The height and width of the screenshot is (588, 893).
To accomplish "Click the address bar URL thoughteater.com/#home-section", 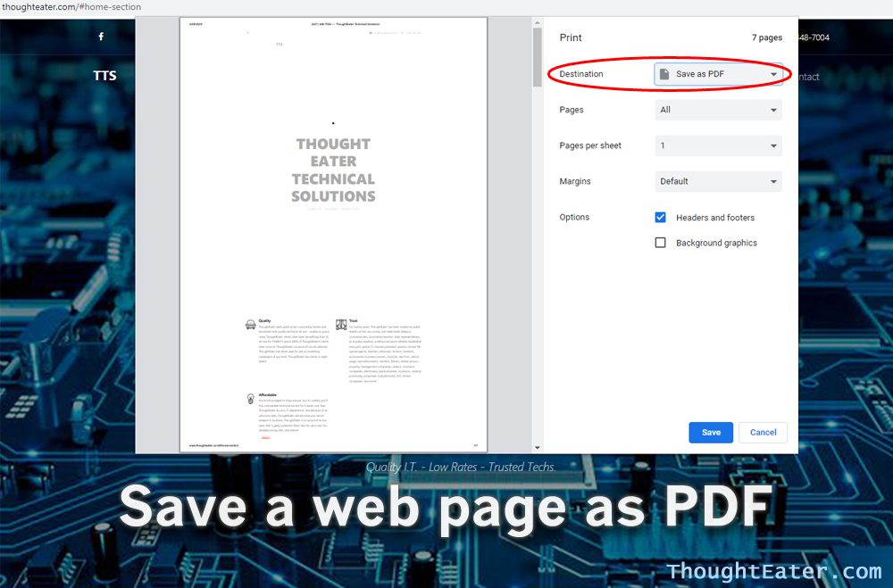I will click(71, 7).
